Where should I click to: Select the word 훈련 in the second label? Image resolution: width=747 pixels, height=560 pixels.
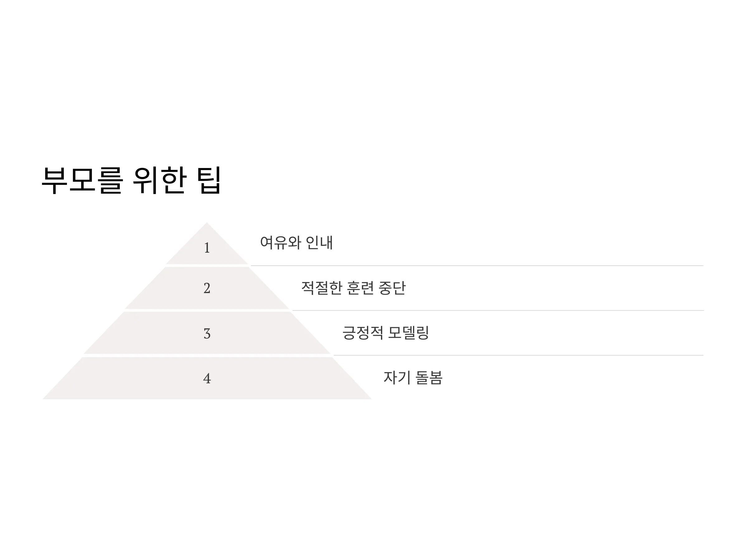click(360, 288)
